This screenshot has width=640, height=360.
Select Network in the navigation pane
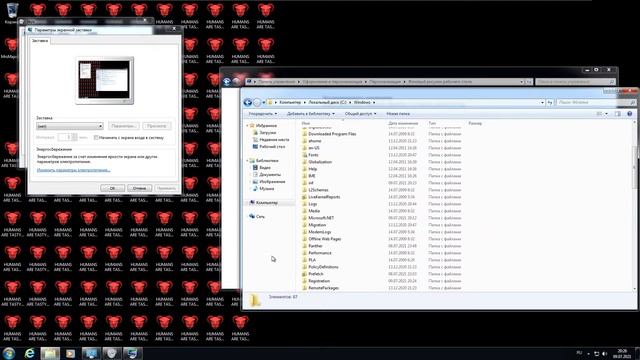click(x=260, y=216)
